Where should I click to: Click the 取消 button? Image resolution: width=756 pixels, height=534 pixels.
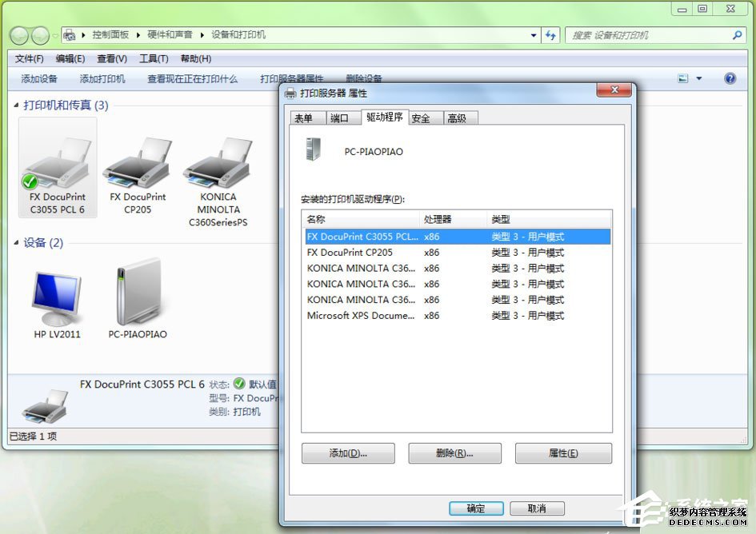pyautogui.click(x=537, y=508)
